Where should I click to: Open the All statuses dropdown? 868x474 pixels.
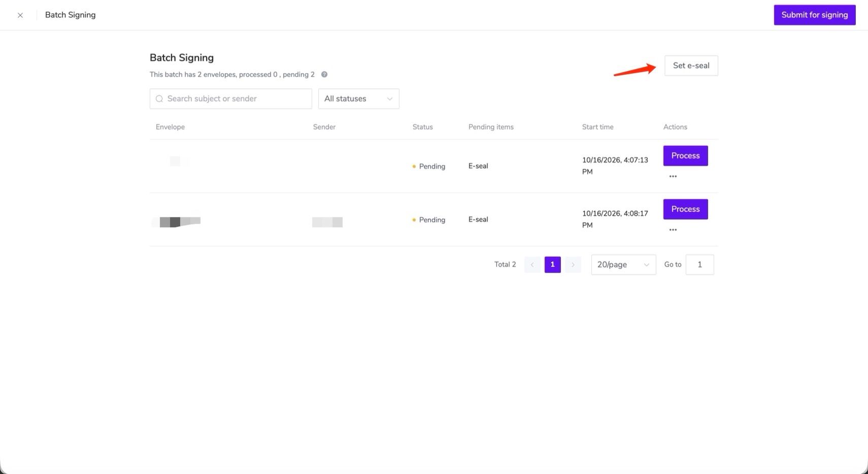click(359, 99)
